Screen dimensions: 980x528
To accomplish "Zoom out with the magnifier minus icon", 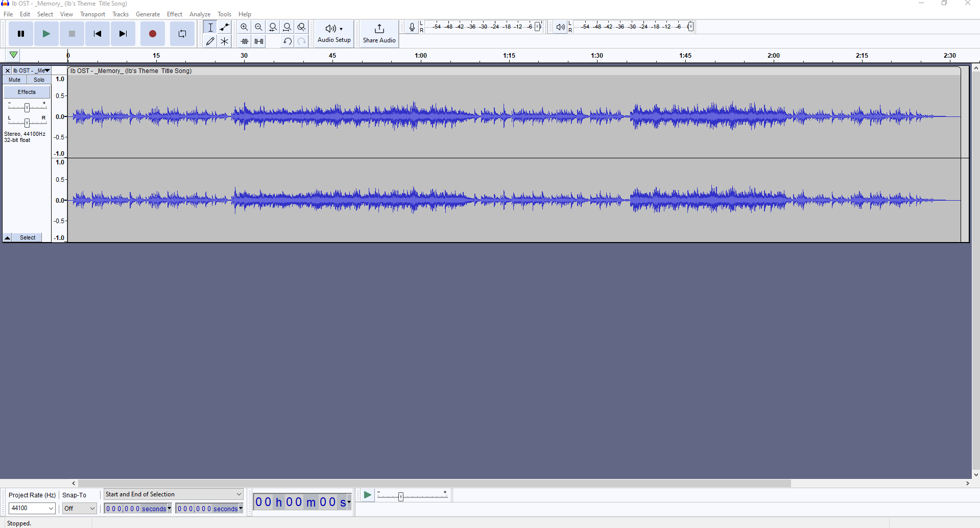I will point(259,27).
